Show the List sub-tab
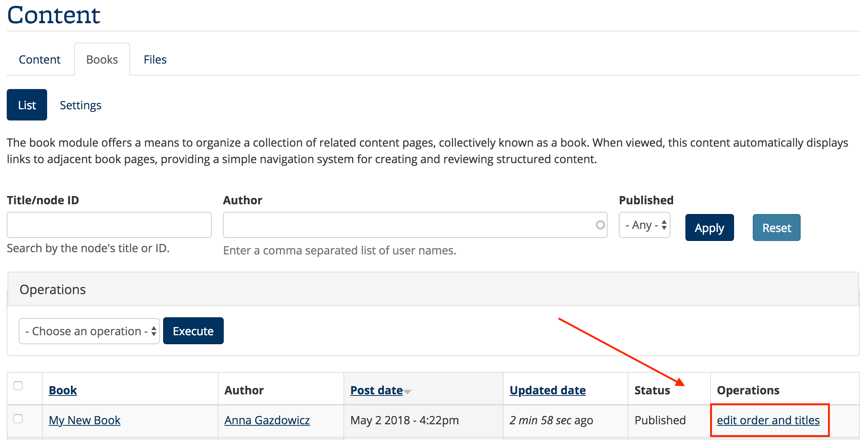This screenshot has width=868, height=440. pyautogui.click(x=27, y=105)
